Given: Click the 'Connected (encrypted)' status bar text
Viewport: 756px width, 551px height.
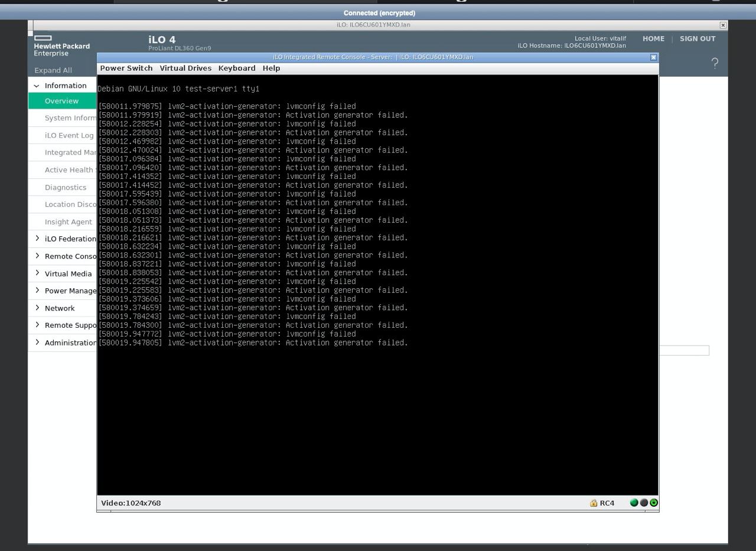Looking at the screenshot, I should [379, 13].
